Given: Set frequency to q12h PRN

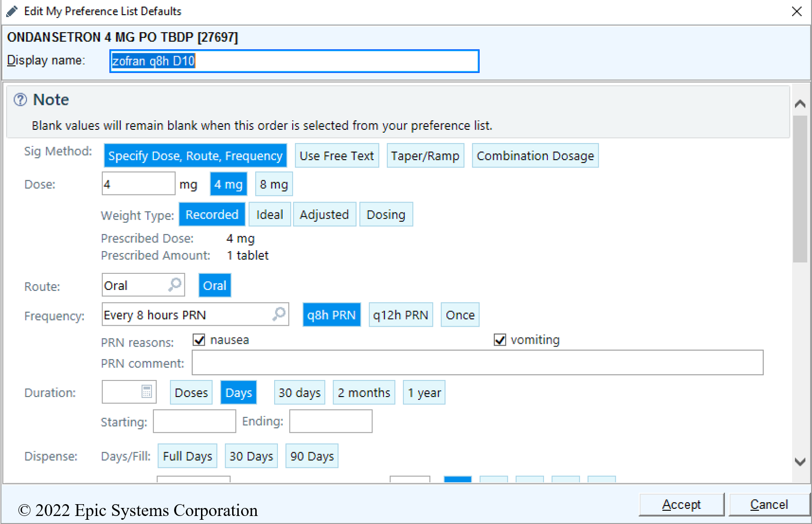Looking at the screenshot, I should click(x=400, y=315).
